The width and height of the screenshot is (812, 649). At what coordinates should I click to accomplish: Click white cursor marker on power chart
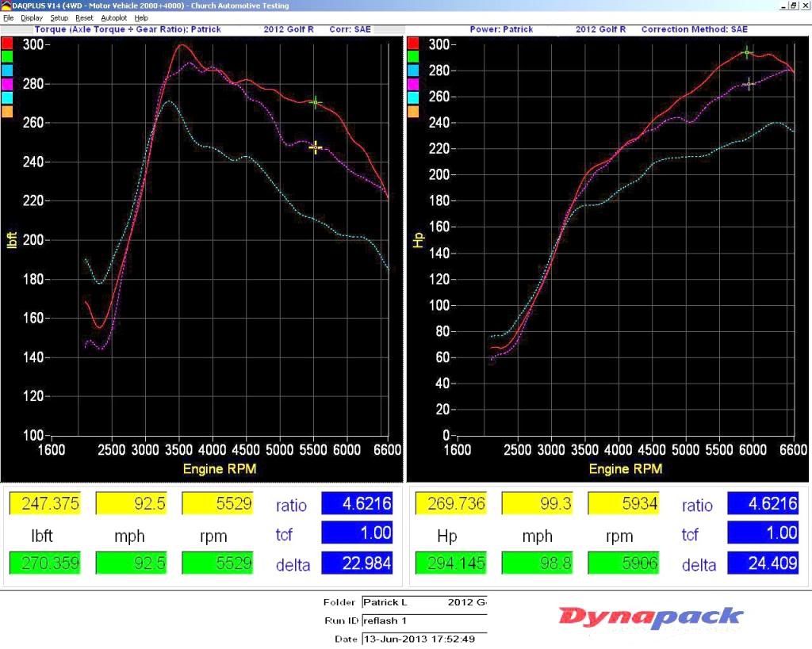749,84
